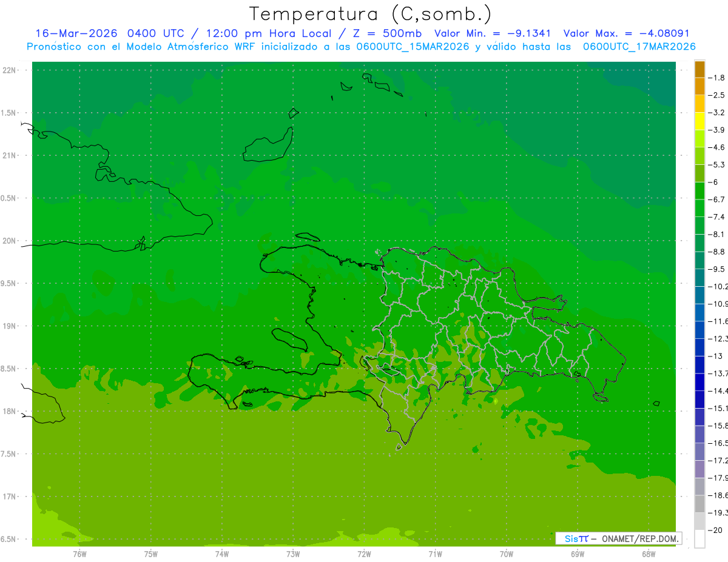The image size is (728, 562).
Task: Click the '0400 UTC' time text
Action: [155, 33]
